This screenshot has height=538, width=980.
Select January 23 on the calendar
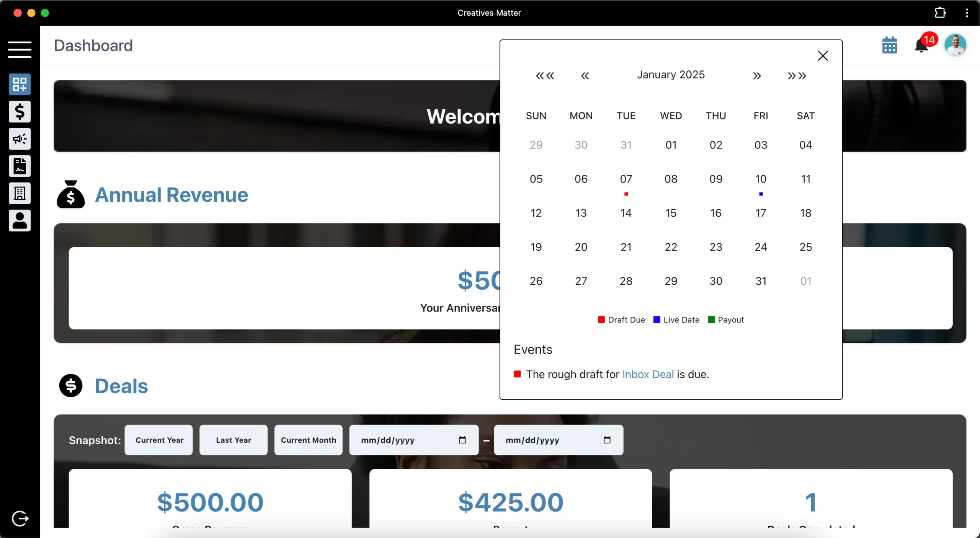[x=716, y=247]
